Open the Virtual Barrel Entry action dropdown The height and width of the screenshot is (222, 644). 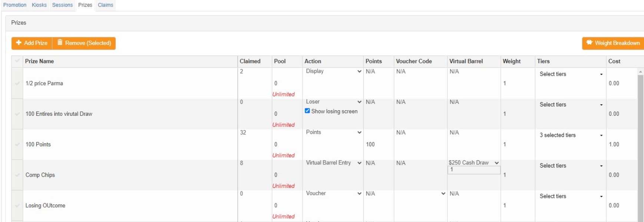333,163
